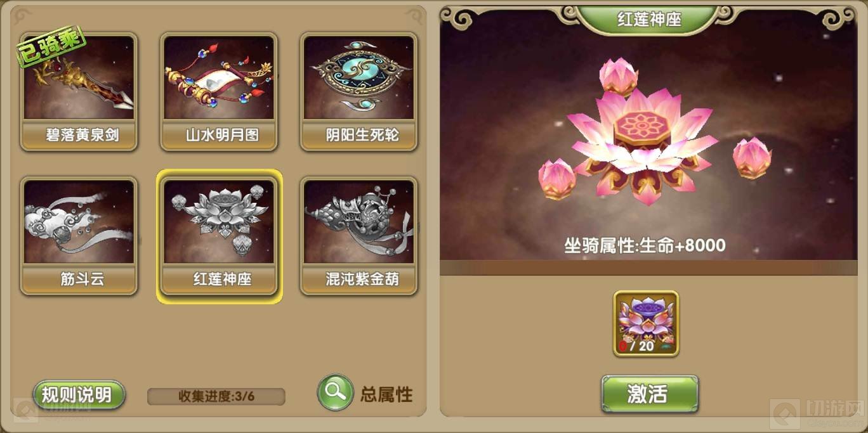Screen dimensions: 868x433
Task: Click the 筋斗云 name label
Action: click(x=79, y=278)
